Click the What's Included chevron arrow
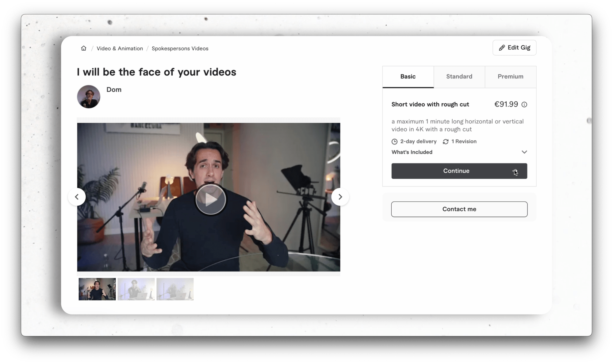This screenshot has width=613, height=364. pos(524,152)
